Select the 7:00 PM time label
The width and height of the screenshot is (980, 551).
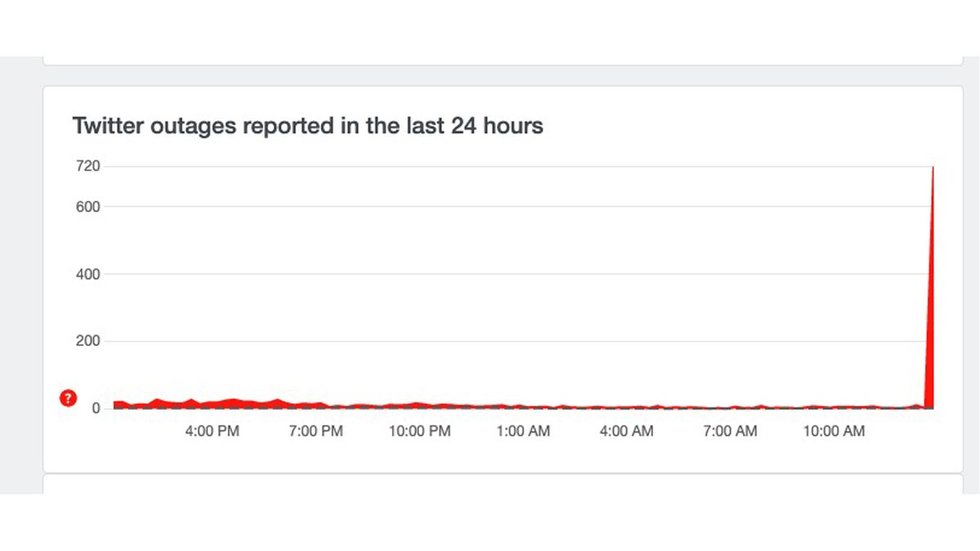click(x=315, y=431)
